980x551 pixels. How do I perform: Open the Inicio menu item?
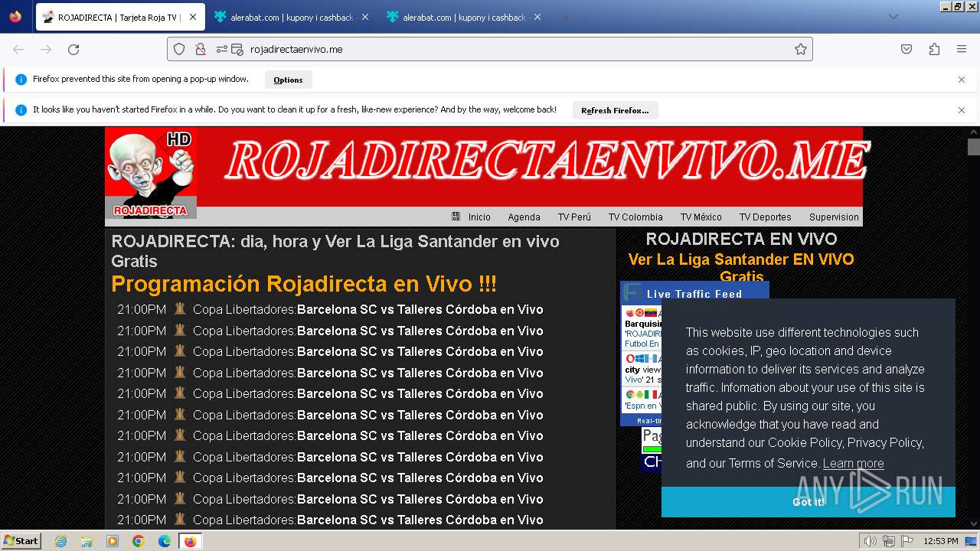[x=479, y=217]
